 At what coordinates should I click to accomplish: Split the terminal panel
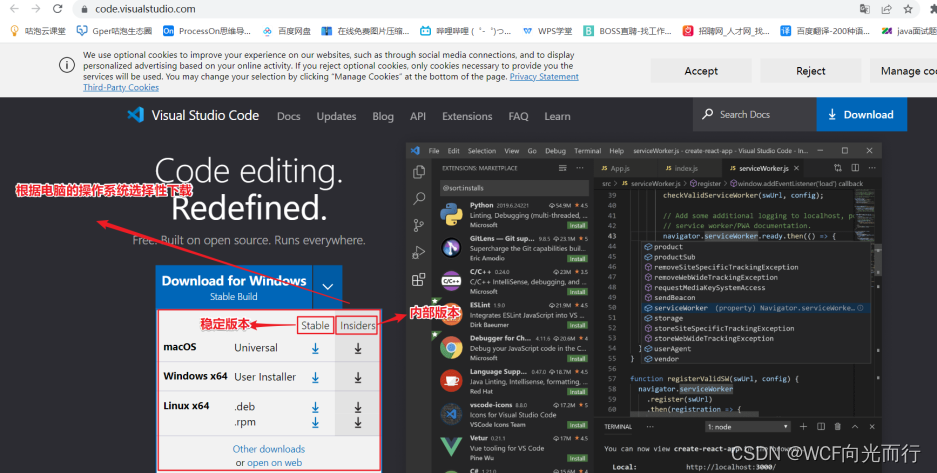pyautogui.click(x=821, y=426)
